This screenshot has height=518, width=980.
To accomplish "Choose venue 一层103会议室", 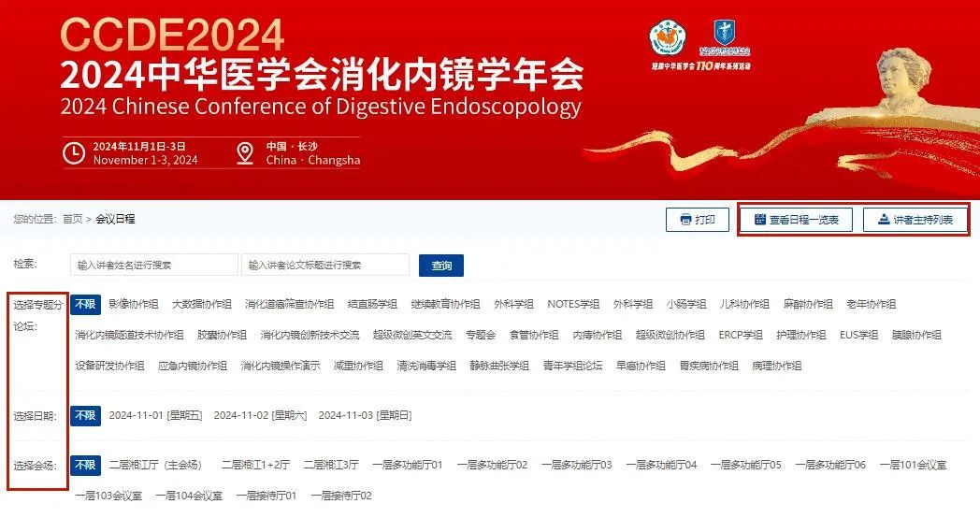I will coord(108,496).
